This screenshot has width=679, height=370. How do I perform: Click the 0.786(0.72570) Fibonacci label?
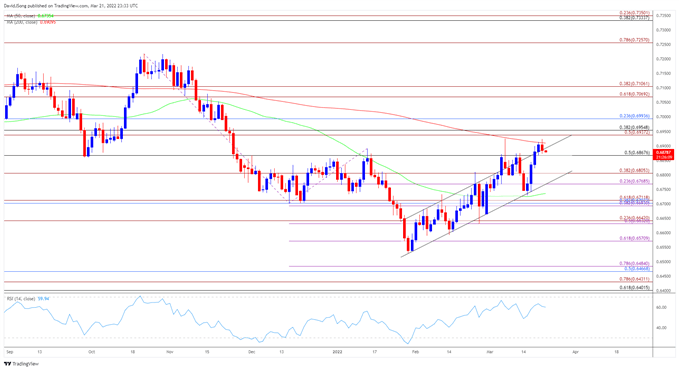(634, 40)
